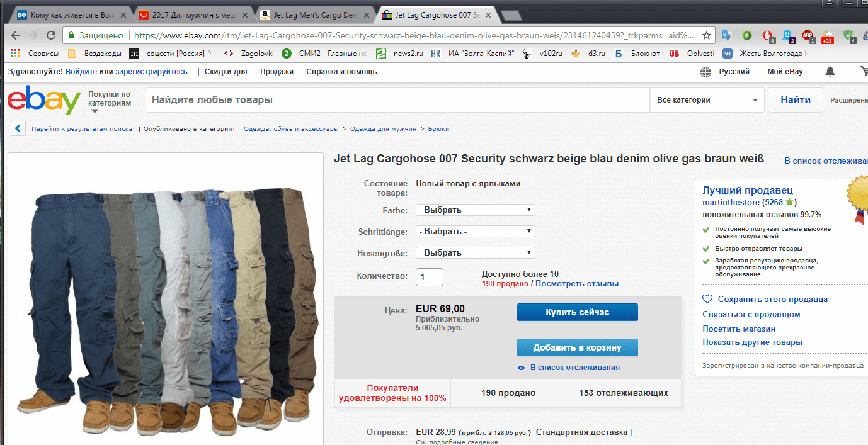The height and width of the screenshot is (445, 868).
Task: Click the Войдите sign-in link
Action: [81, 72]
